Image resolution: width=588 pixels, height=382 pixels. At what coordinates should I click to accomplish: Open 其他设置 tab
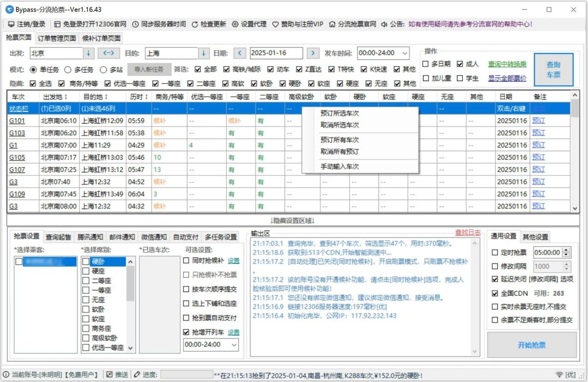click(535, 237)
